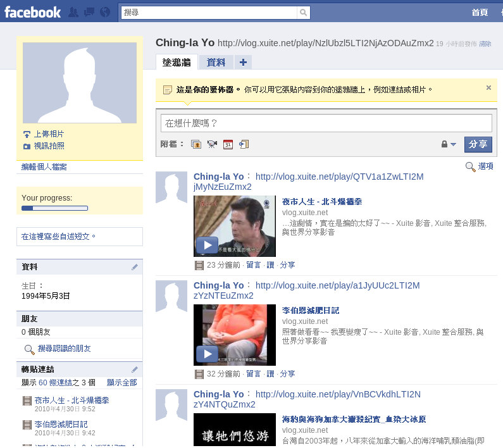Screen dimensions: 503x448
Task: Switch to the 塗鴉牆 wall tab
Action: click(x=177, y=62)
